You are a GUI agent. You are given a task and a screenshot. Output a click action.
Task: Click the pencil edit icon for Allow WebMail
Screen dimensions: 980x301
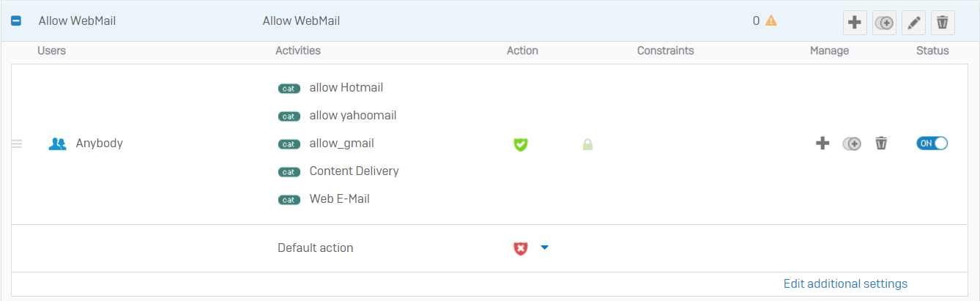click(x=913, y=23)
